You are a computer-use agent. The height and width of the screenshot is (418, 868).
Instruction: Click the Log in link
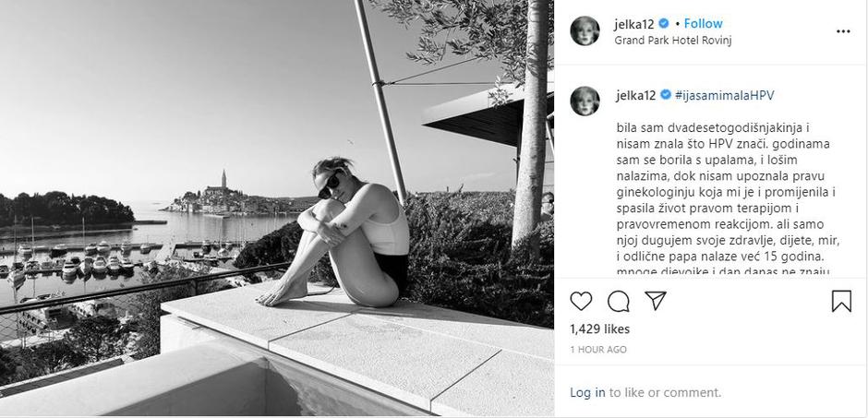coord(587,392)
